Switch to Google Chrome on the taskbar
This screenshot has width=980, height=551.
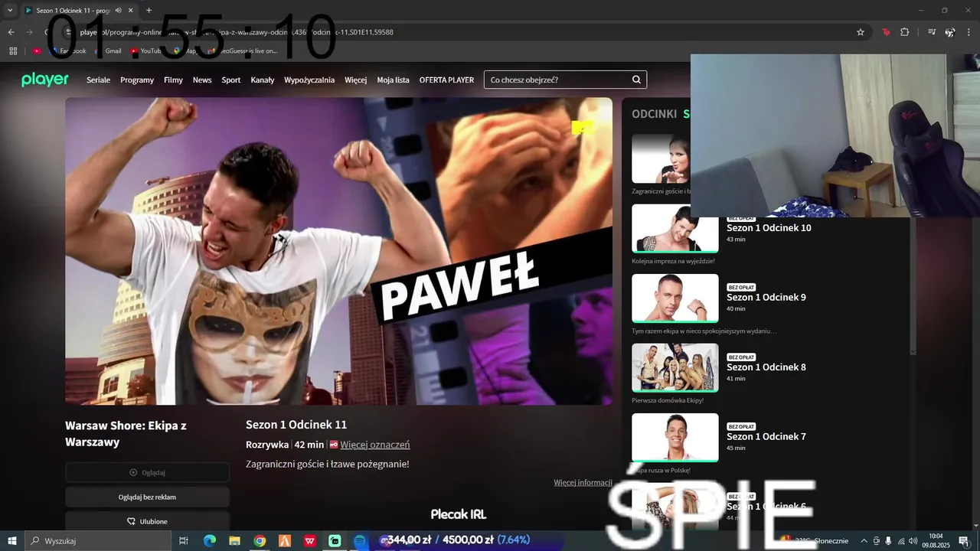(260, 541)
